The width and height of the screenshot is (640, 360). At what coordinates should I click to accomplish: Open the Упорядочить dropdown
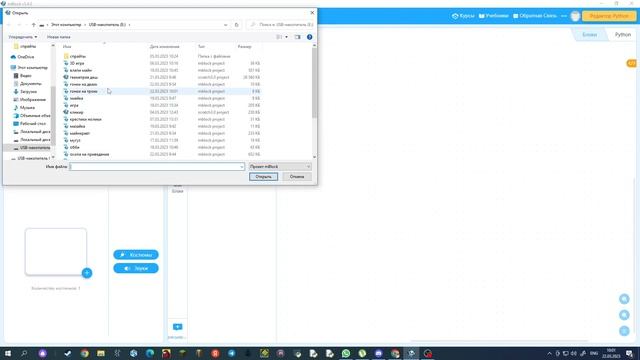pos(22,37)
